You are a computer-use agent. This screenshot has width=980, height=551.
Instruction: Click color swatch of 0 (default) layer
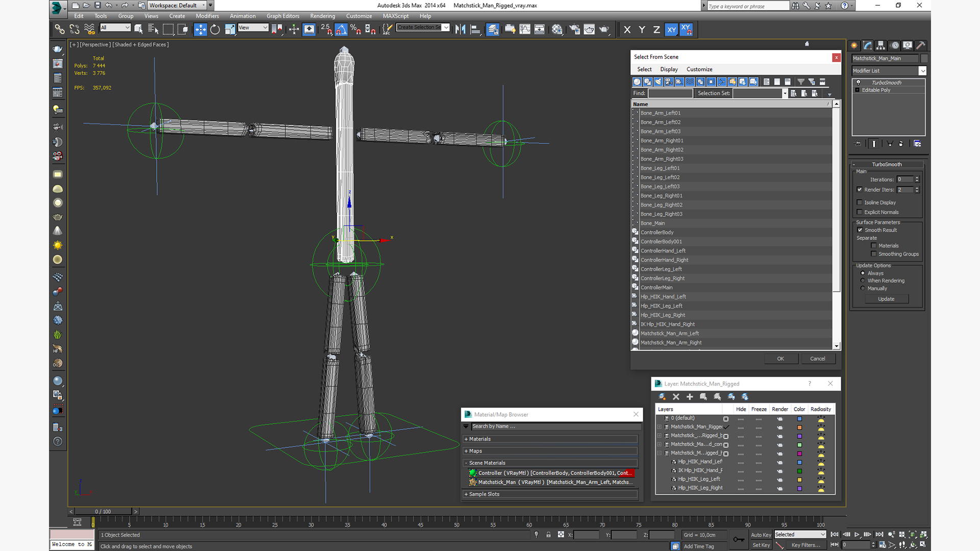(799, 419)
